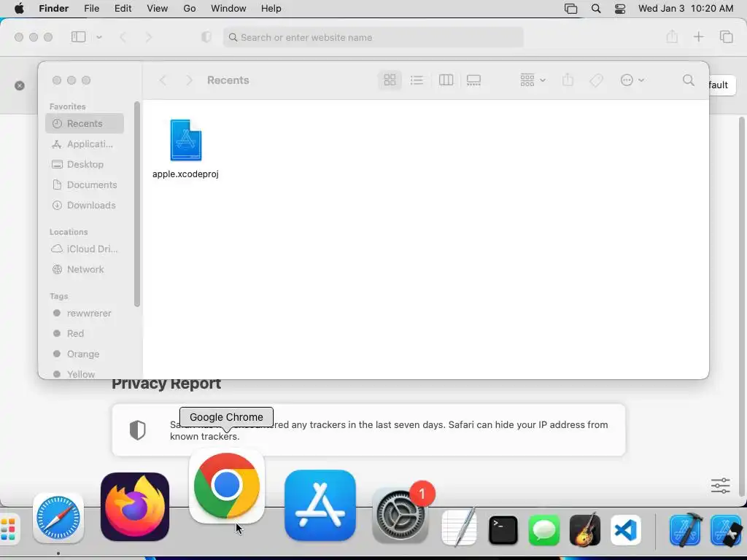The height and width of the screenshot is (560, 747).
Task: Open GarageBand from the Dock
Action: pyautogui.click(x=585, y=529)
